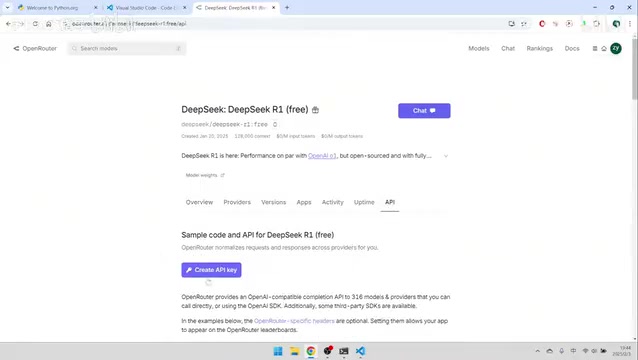Open the OpenAI o1 link
This screenshot has height=360, width=638.
point(322,156)
